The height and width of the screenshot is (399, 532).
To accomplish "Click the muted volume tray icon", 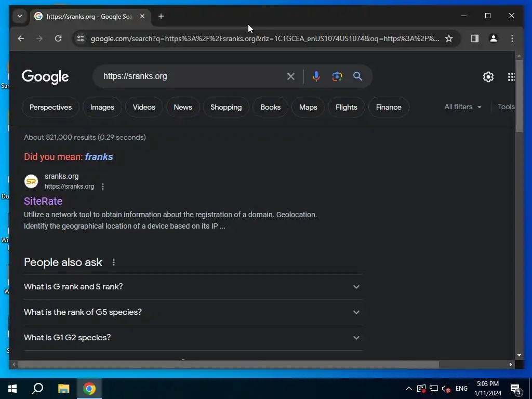I will tap(446, 389).
